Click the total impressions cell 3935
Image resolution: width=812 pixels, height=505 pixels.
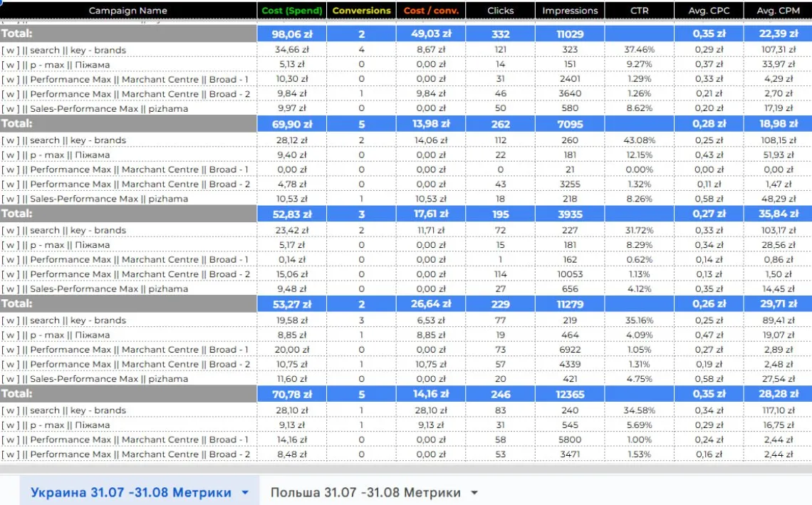570,214
